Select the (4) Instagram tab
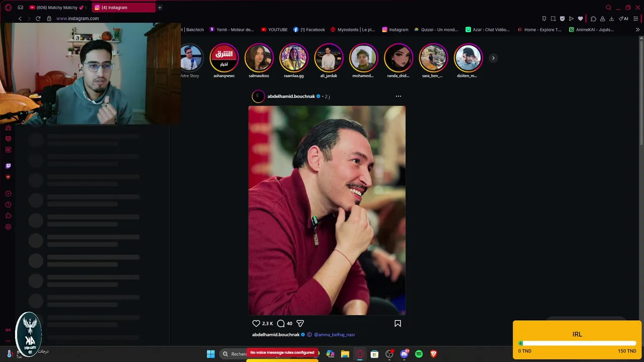644x362 pixels. click(x=123, y=8)
